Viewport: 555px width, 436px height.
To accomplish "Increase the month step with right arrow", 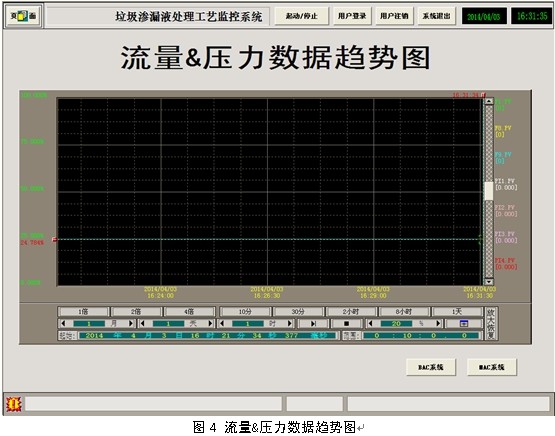I will [131, 323].
